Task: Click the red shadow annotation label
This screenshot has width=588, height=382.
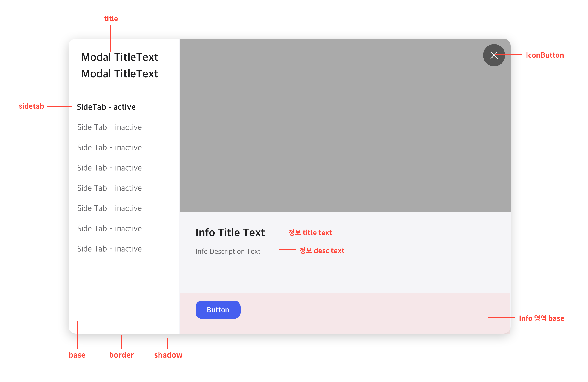Action: [168, 355]
